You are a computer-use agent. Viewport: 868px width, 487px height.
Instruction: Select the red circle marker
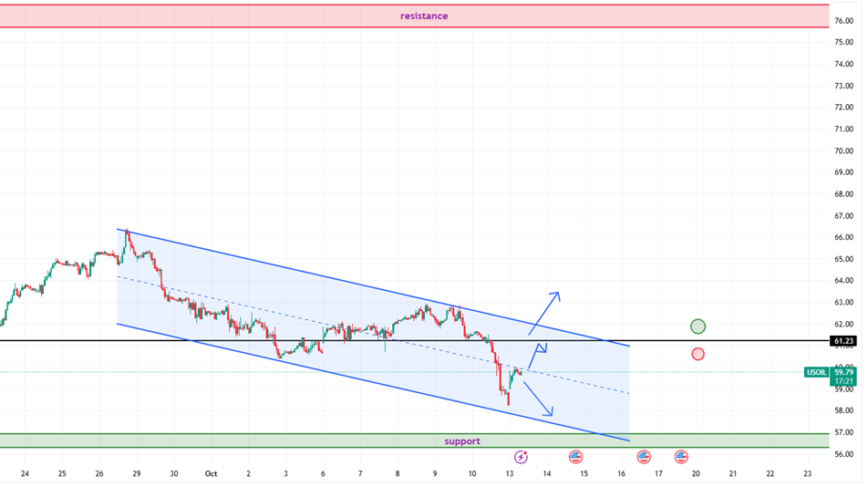pos(697,354)
